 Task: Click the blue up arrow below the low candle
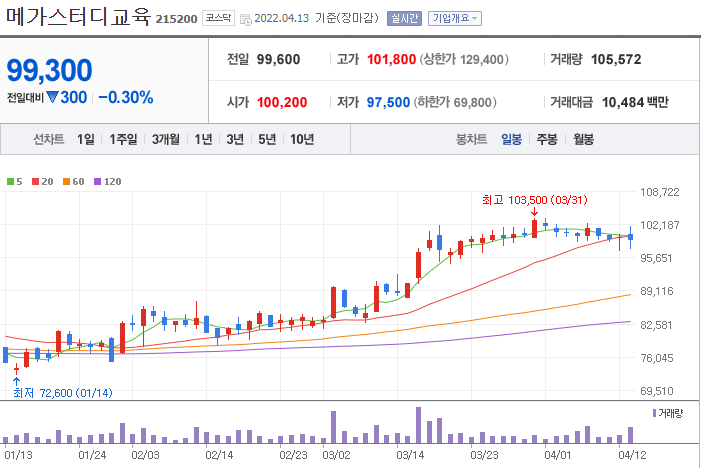tap(17, 381)
